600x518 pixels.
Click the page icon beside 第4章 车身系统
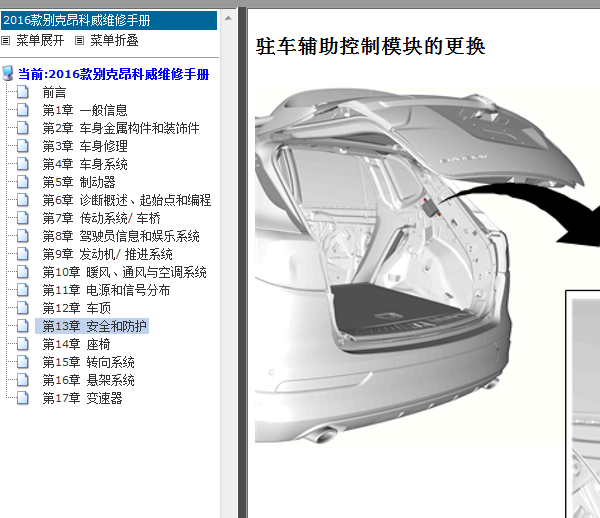tap(23, 164)
